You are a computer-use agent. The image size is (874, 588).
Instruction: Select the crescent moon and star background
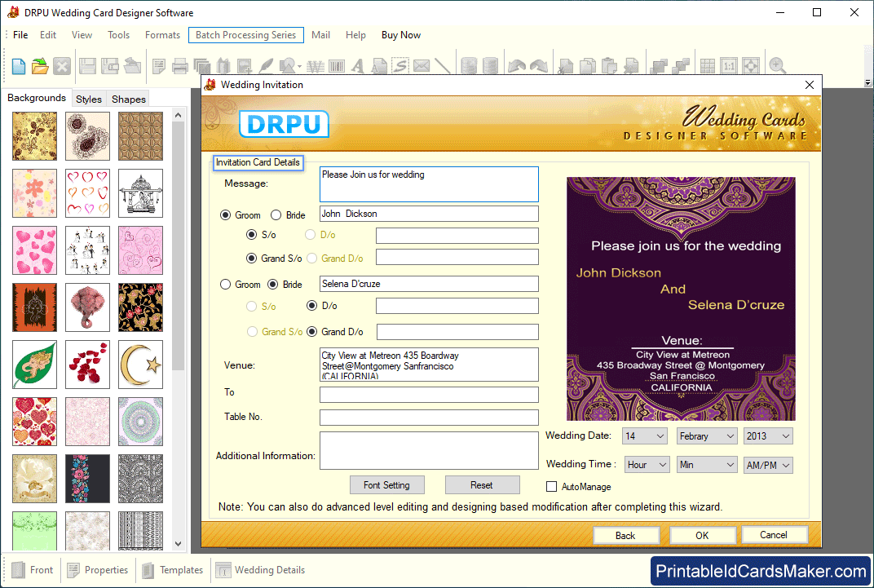click(140, 365)
